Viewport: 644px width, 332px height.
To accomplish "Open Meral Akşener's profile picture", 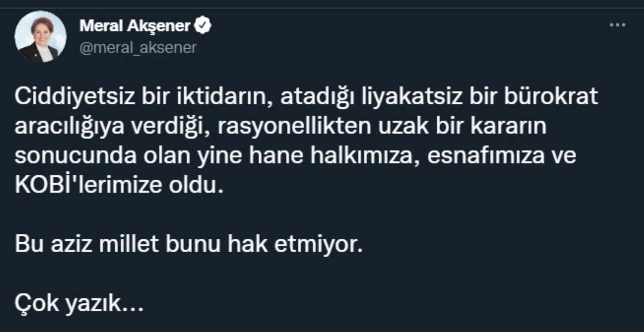I will pyautogui.click(x=40, y=37).
